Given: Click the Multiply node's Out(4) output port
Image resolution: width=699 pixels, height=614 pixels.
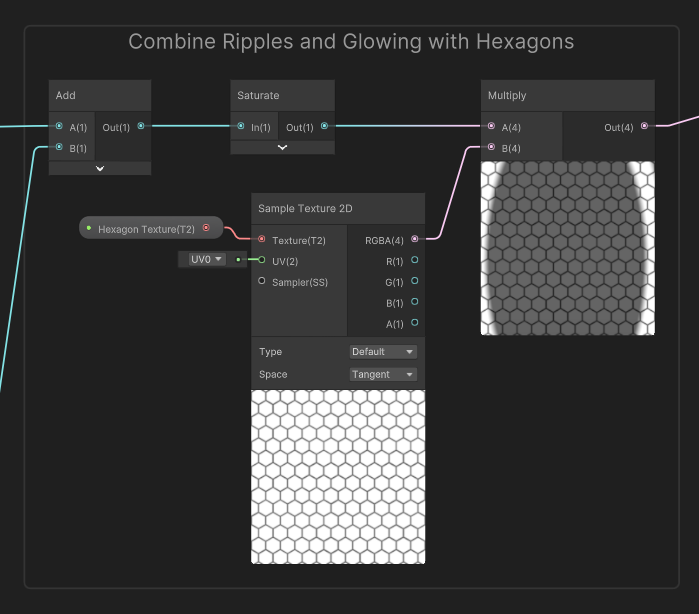Looking at the screenshot, I should [644, 127].
